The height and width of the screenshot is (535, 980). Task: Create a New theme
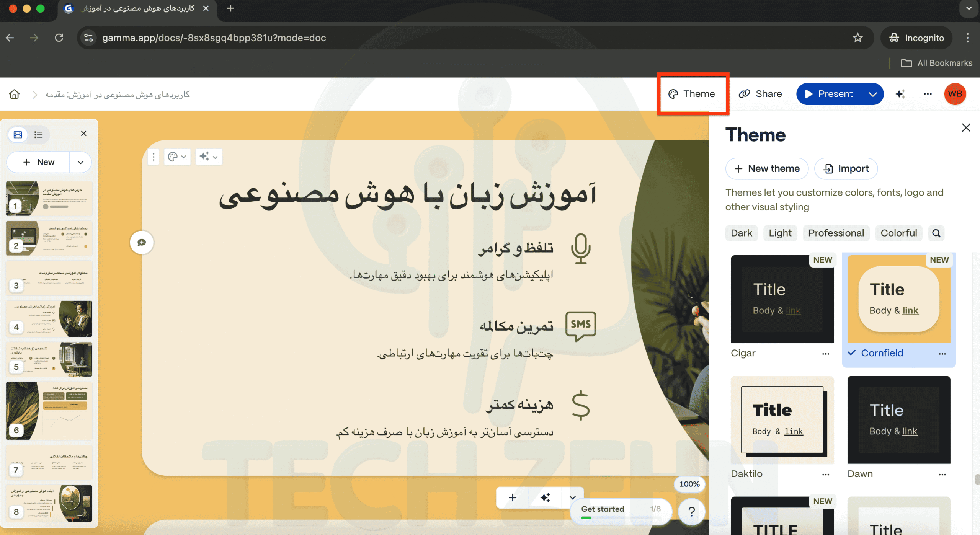point(767,169)
